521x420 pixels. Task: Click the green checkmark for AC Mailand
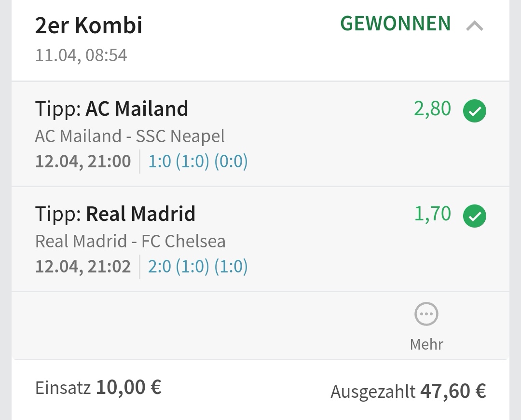click(x=475, y=111)
